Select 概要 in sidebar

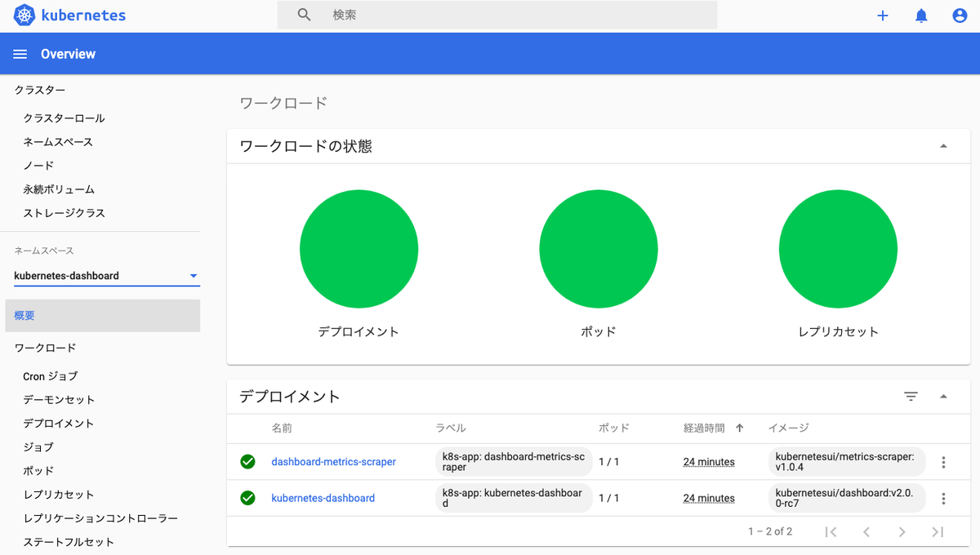click(x=103, y=316)
